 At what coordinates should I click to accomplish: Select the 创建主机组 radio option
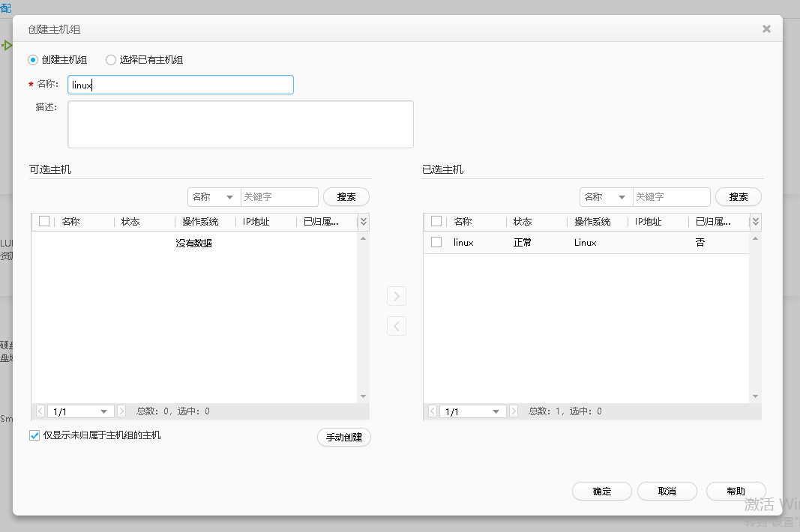[34, 60]
